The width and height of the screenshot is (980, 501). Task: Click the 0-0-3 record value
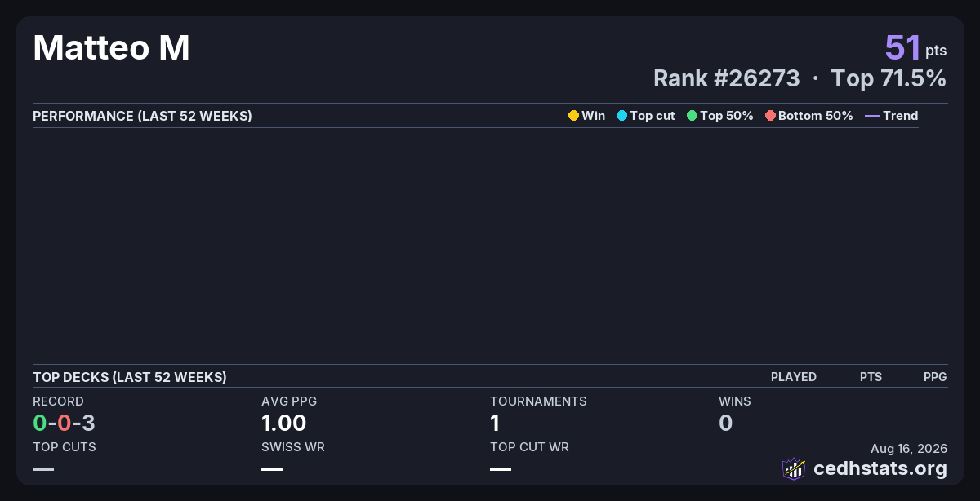click(x=64, y=423)
